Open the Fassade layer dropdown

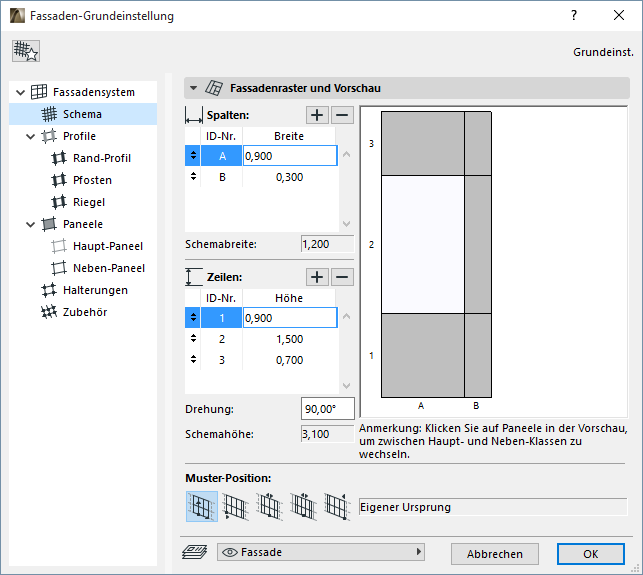click(321, 552)
